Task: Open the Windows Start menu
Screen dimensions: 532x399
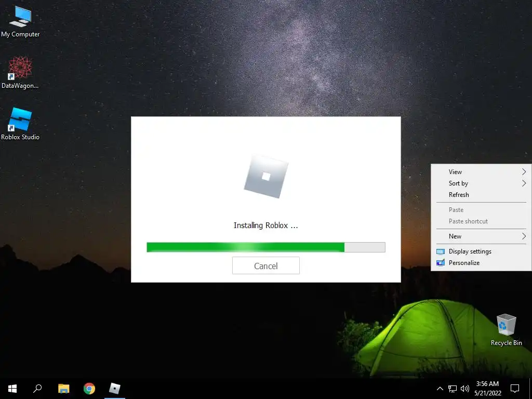Action: [12, 389]
